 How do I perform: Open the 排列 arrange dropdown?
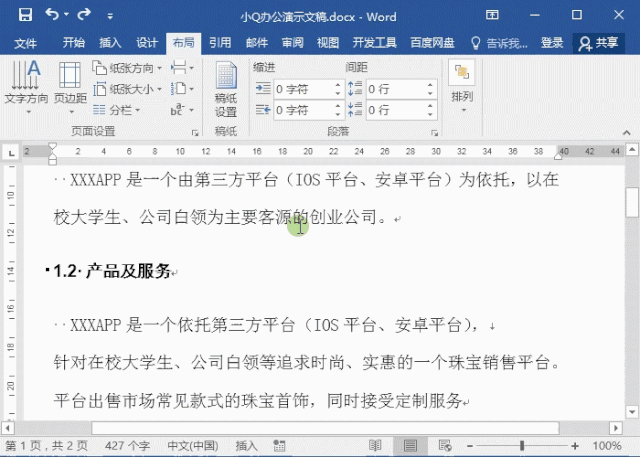462,87
